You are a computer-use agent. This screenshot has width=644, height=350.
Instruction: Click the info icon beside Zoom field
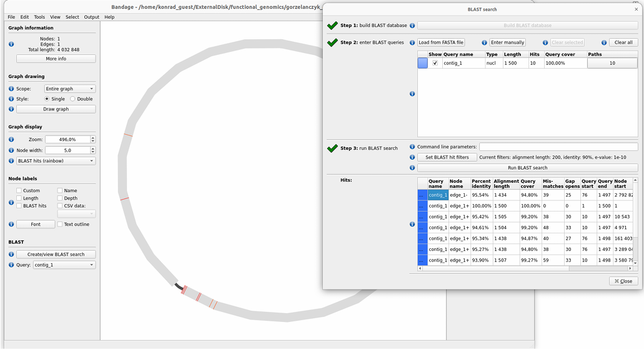(x=11, y=140)
